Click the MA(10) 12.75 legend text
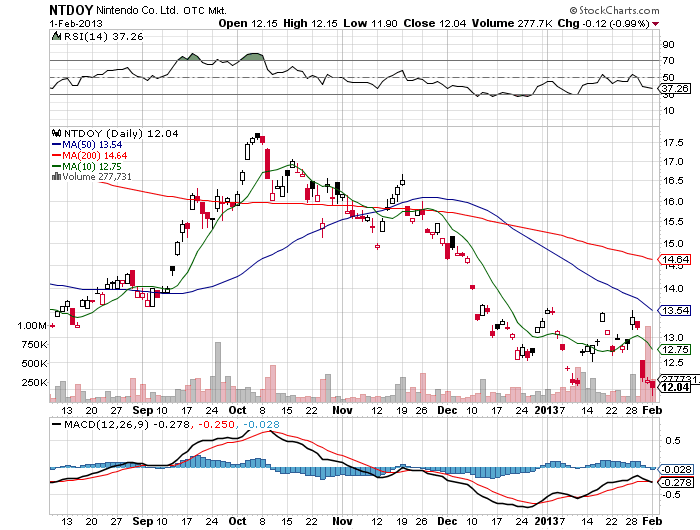The image size is (700, 530). pyautogui.click(x=92, y=166)
